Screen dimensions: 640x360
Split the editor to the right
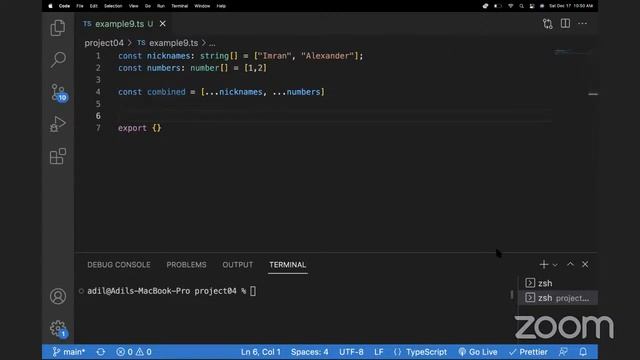pos(565,23)
